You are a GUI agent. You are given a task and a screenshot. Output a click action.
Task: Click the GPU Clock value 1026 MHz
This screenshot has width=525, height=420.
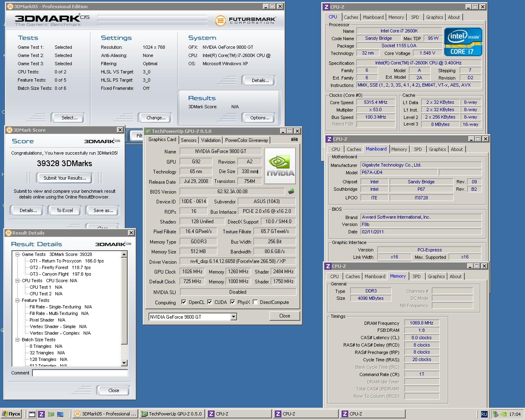192,272
